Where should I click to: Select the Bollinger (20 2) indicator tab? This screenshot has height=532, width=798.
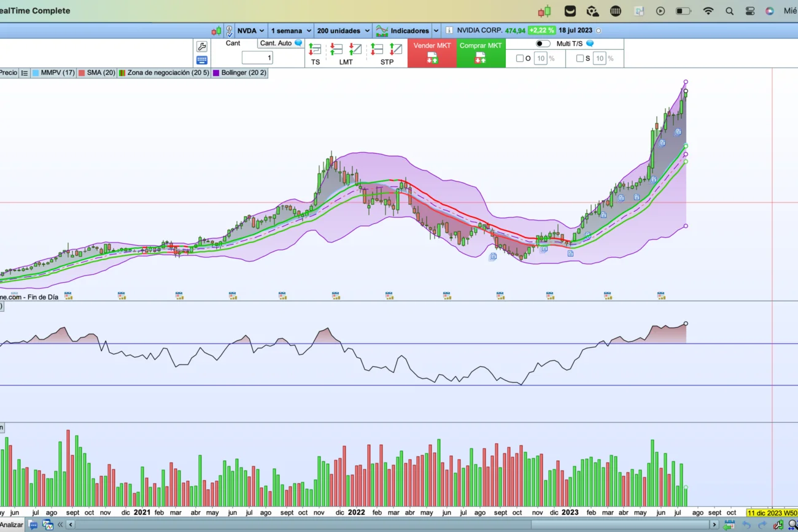(x=244, y=72)
